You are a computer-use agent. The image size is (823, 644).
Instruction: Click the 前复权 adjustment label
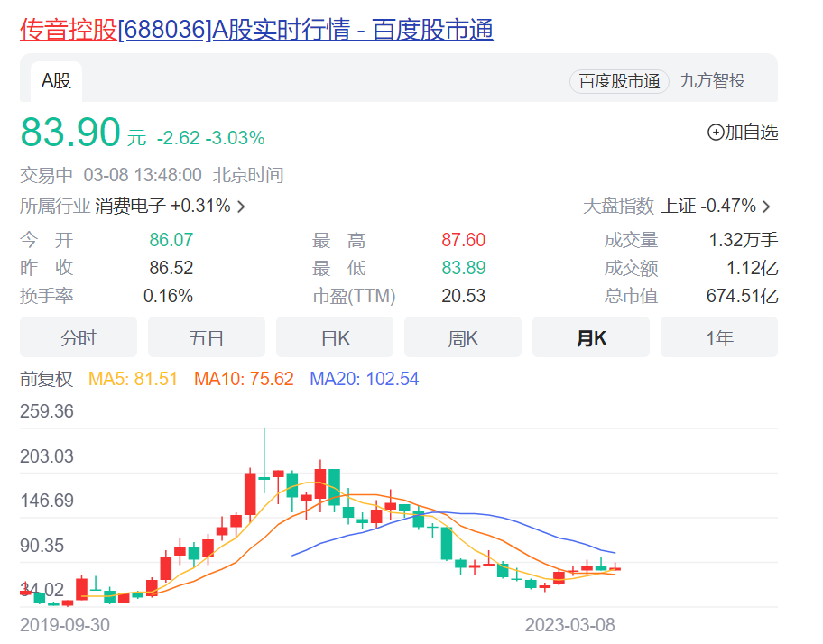click(x=46, y=379)
